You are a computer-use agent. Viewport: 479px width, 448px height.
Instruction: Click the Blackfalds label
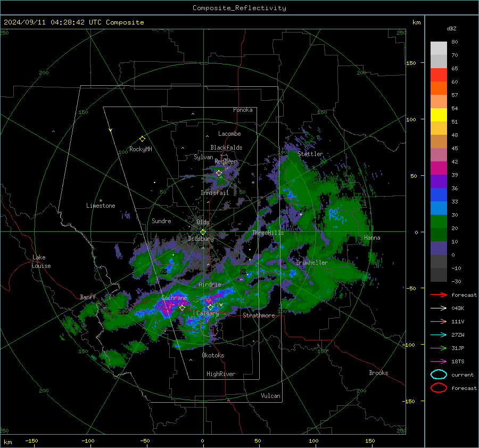tap(226, 148)
